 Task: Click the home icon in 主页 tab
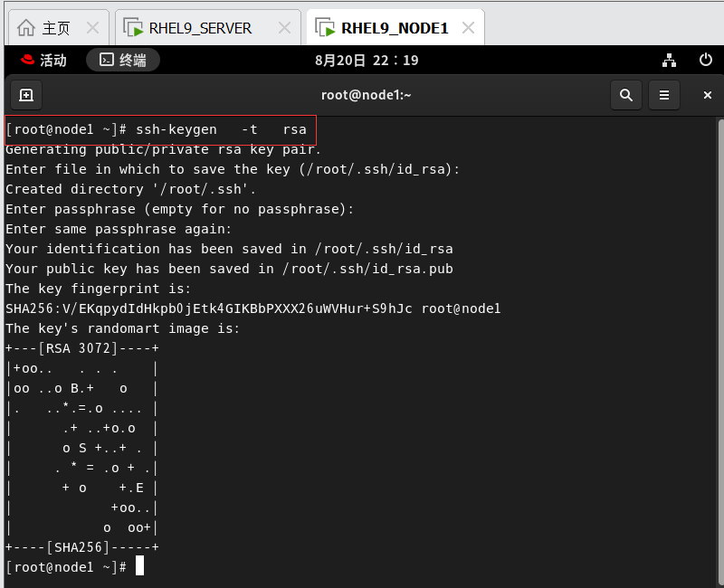[x=26, y=28]
